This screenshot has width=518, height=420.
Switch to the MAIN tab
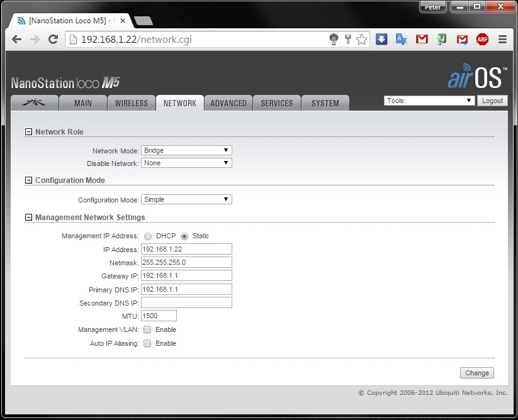click(x=83, y=103)
